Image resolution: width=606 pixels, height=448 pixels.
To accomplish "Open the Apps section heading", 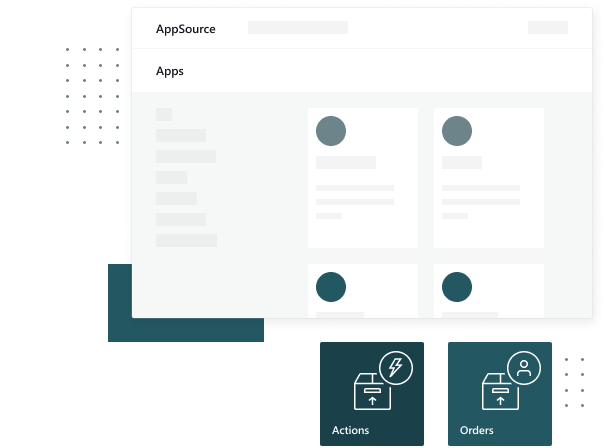I will point(170,72).
